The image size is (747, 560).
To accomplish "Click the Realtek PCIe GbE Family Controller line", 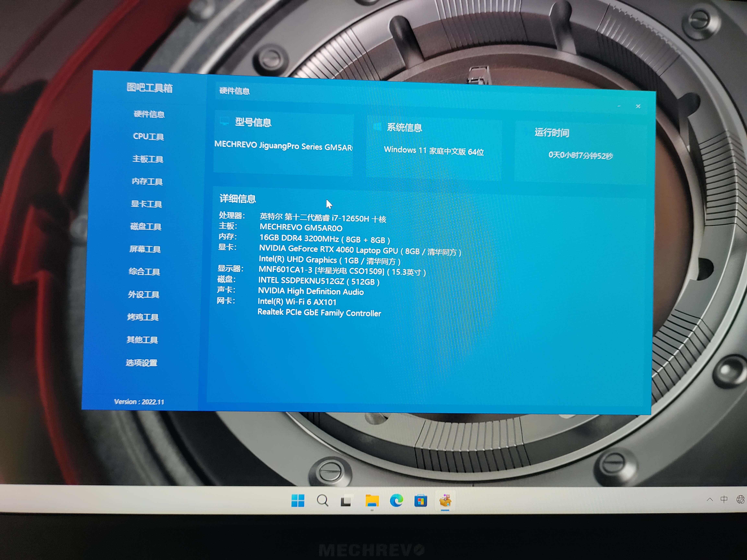I will [x=319, y=313].
